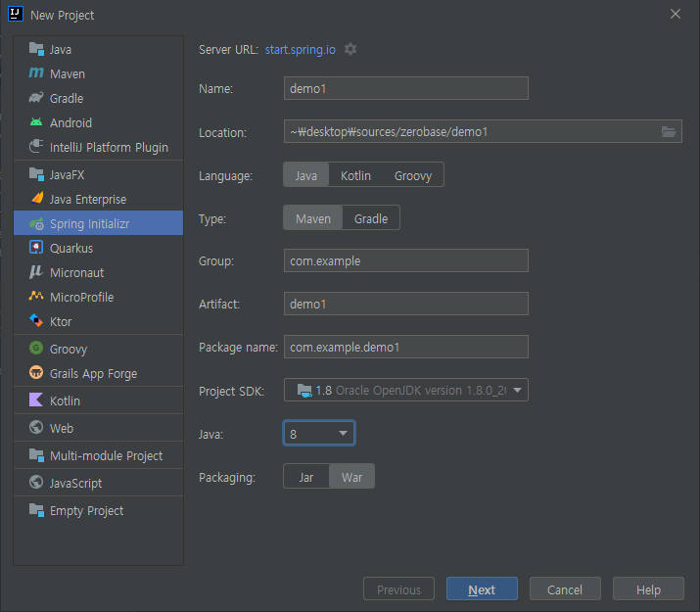Select Jar packaging
The image size is (700, 612).
click(x=306, y=477)
